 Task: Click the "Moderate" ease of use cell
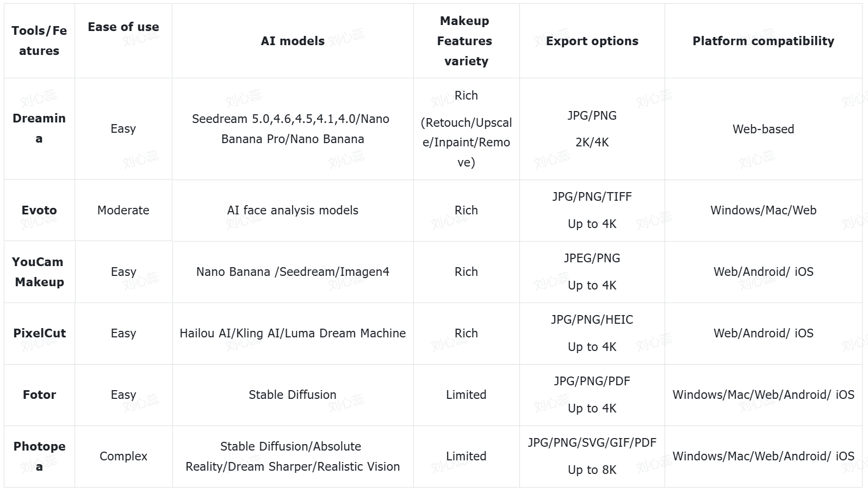[123, 210]
